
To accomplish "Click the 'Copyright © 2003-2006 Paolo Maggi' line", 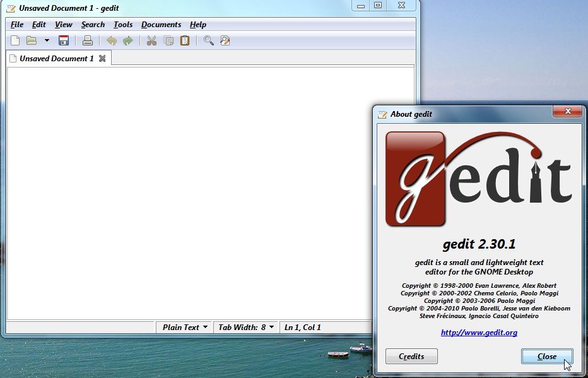I will tap(479, 301).
